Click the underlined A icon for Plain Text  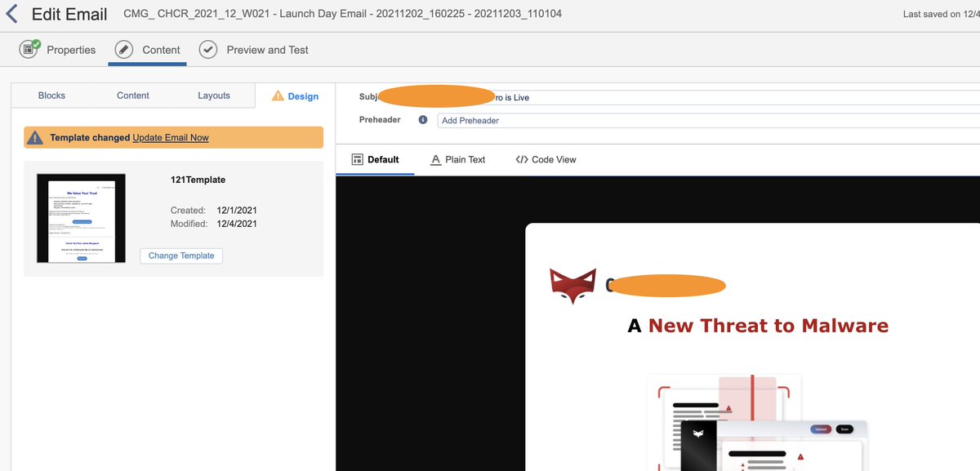[436, 159]
